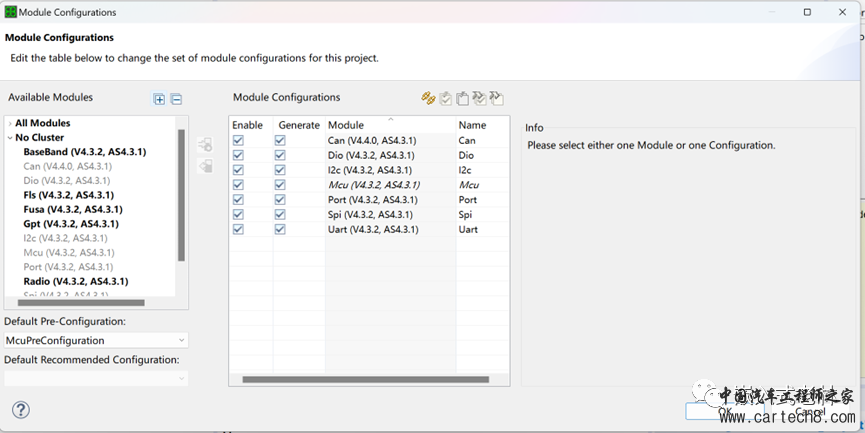
Task: Select Can (V4.4.0, AS4.3.1) table row
Action: (369, 141)
